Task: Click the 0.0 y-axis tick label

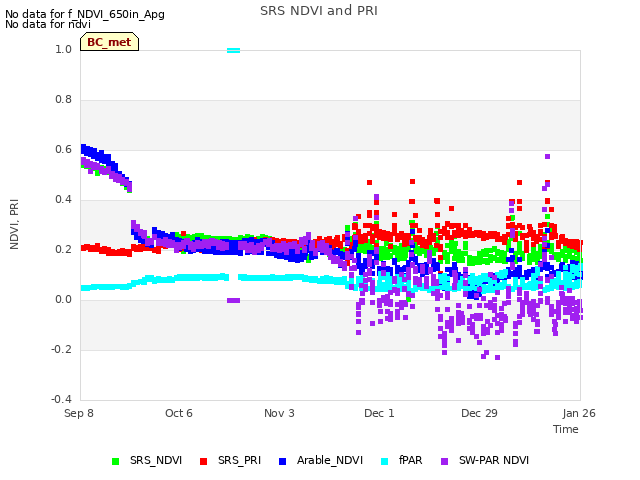Action: pos(63,300)
